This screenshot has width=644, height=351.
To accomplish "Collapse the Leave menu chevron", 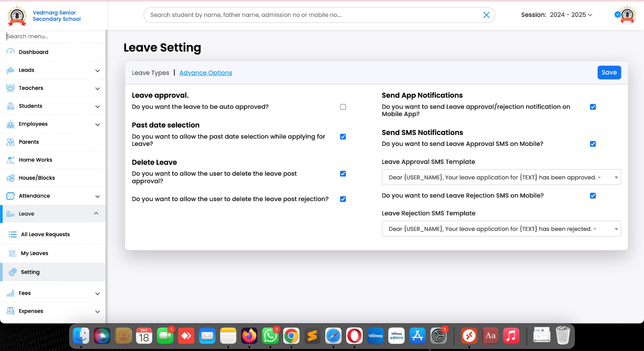I will pos(96,213).
